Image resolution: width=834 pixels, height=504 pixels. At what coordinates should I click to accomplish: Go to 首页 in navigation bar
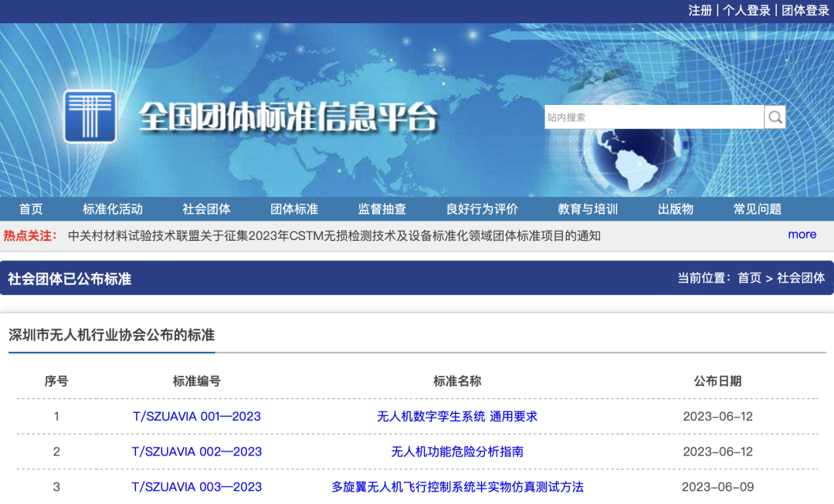pyautogui.click(x=31, y=209)
